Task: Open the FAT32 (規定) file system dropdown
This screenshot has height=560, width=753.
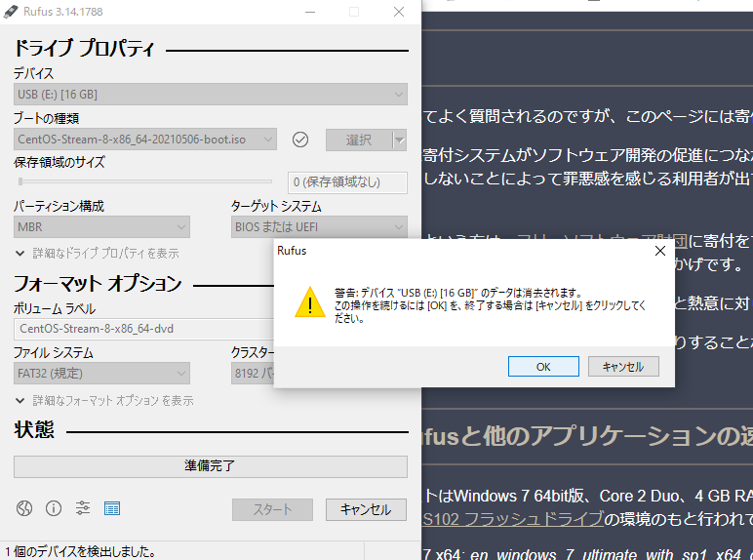Action: pyautogui.click(x=101, y=374)
